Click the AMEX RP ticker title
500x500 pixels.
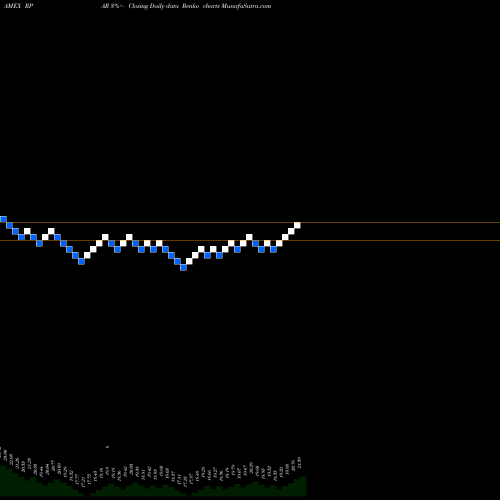(x=18, y=6)
